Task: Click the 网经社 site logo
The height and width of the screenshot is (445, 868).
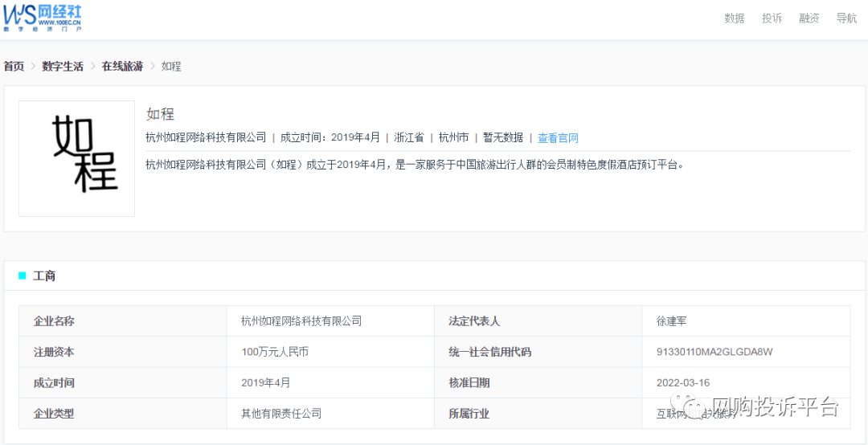Action: point(43,18)
